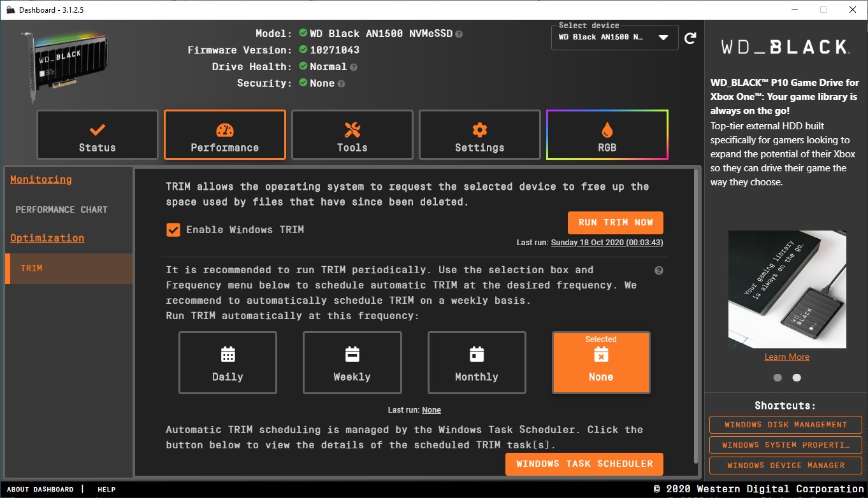868x498 pixels.
Task: Select TRIM in the Optimization sidebar
Action: pos(69,268)
